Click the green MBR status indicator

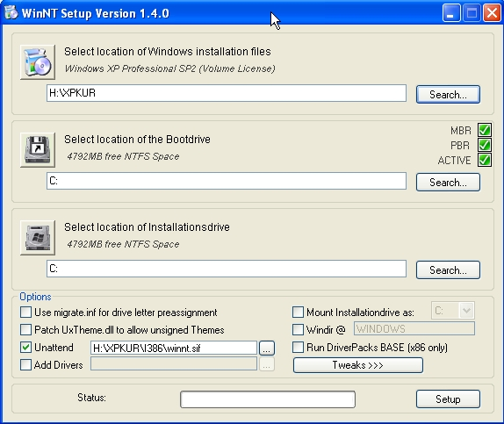point(484,130)
